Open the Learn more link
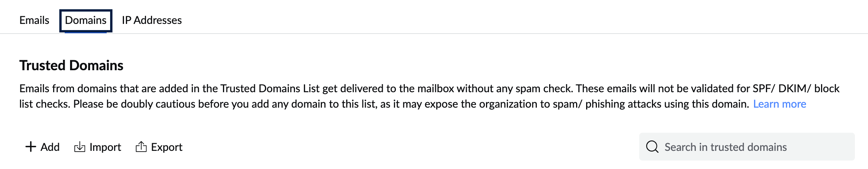868x169 pixels. tap(779, 104)
